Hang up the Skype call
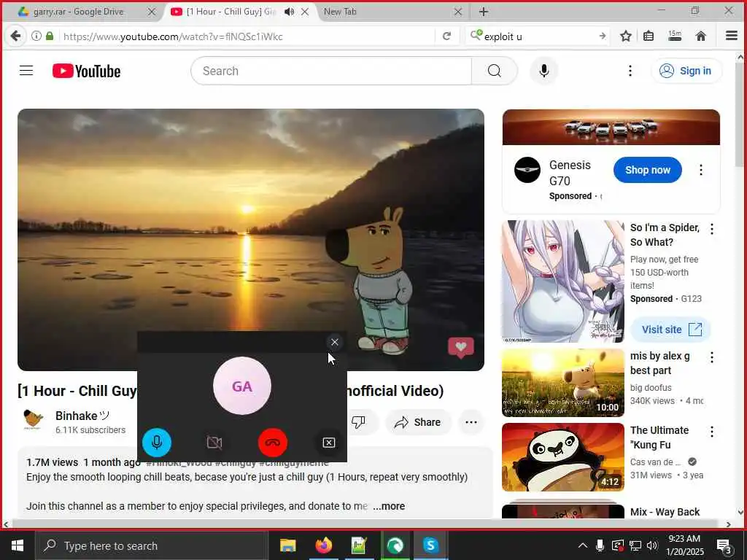The width and height of the screenshot is (747, 560). click(x=273, y=443)
